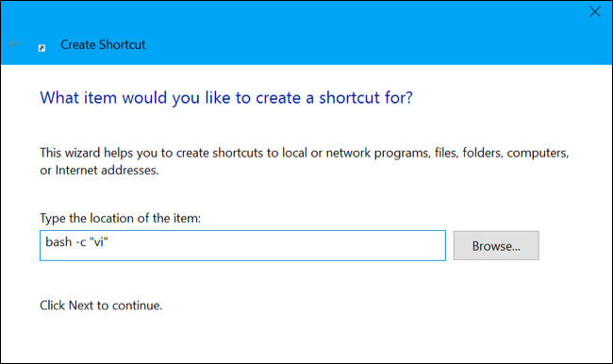Place cursor on "vi" in the location field
The height and width of the screenshot is (364, 613).
pyautogui.click(x=99, y=242)
